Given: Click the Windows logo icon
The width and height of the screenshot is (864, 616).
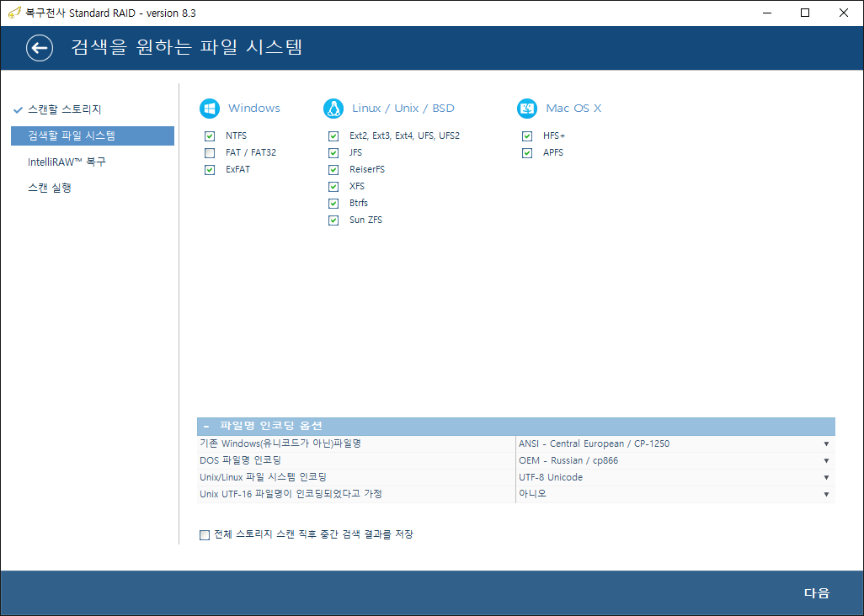Looking at the screenshot, I should [x=210, y=109].
